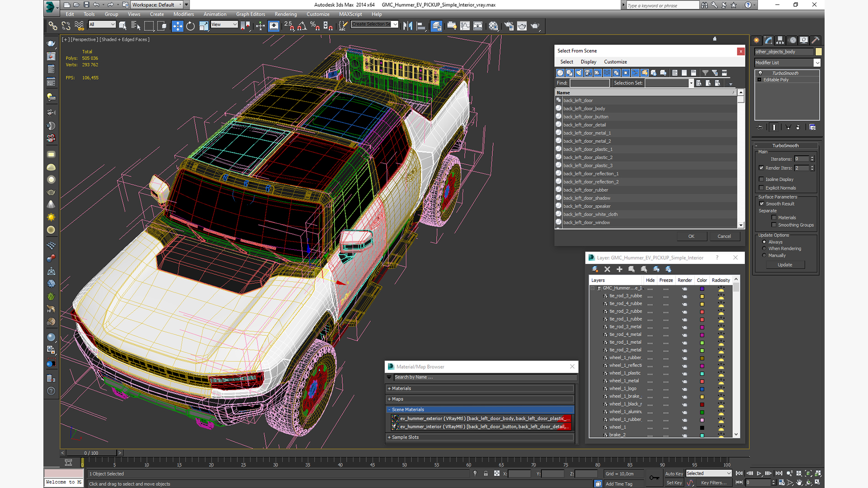Click Cancel in Select From Scene dialog

[x=724, y=236]
